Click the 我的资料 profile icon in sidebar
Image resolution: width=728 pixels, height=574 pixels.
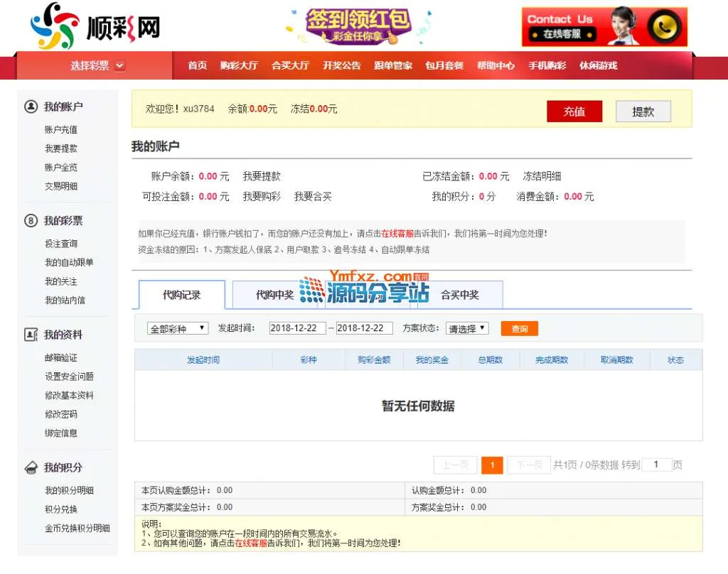point(31,335)
